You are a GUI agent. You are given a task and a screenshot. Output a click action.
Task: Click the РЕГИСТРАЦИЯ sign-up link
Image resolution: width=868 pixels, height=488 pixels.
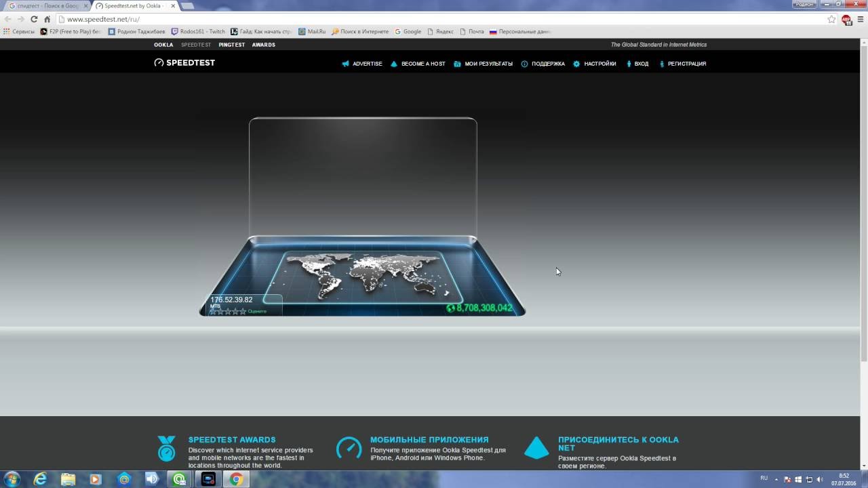(682, 64)
